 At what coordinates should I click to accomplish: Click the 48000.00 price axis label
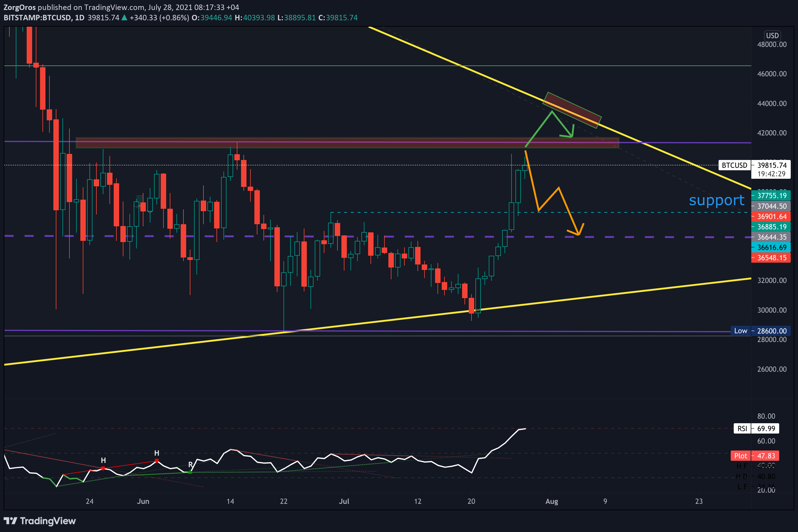772,45
